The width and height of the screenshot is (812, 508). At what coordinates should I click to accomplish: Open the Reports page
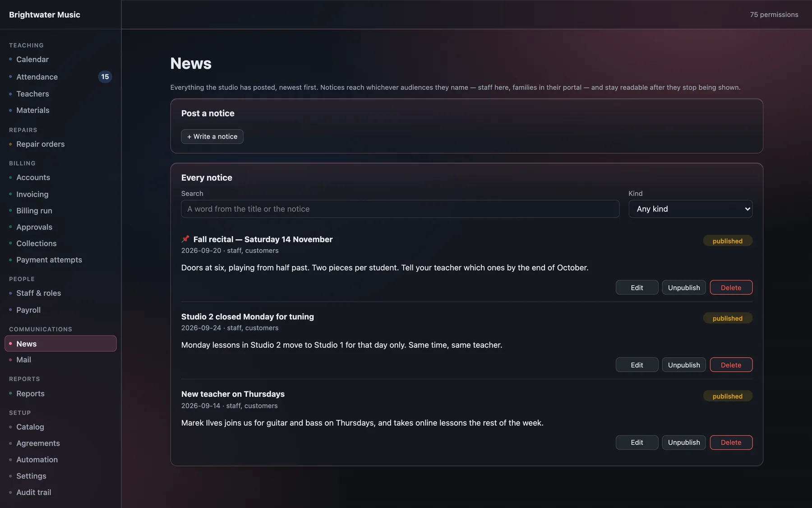pyautogui.click(x=60, y=393)
